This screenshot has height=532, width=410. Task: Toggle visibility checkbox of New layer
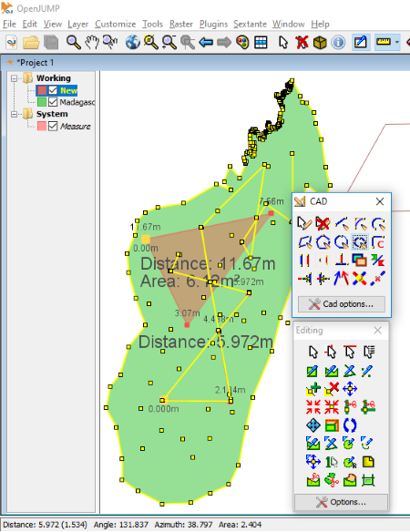53,90
